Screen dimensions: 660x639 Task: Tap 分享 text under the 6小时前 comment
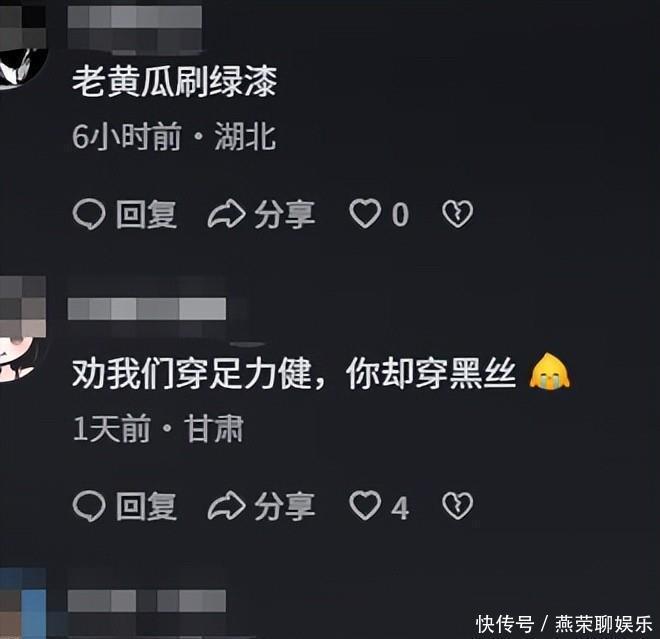pos(285,214)
